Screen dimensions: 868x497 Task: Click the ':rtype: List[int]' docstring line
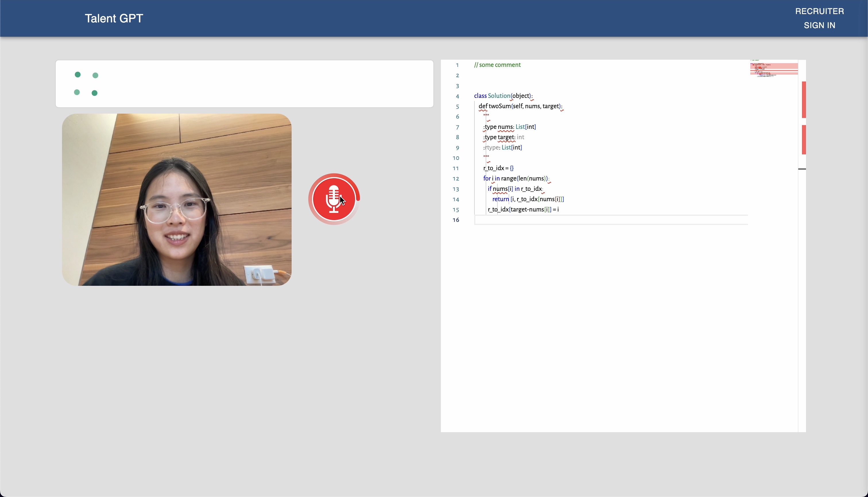pyautogui.click(x=503, y=147)
